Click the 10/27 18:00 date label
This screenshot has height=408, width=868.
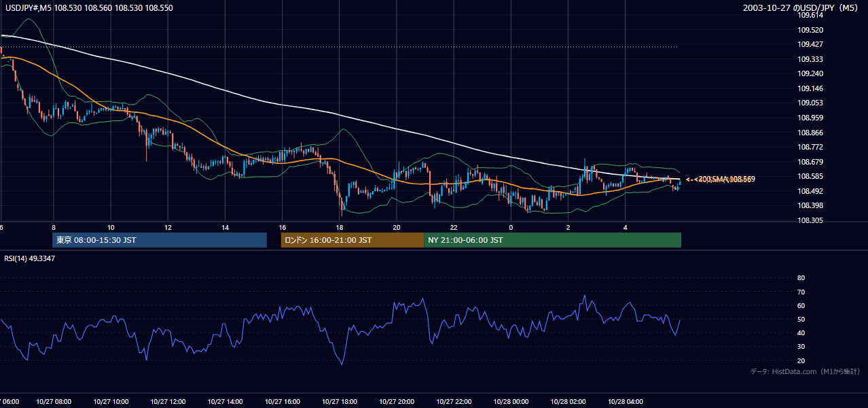[x=339, y=402]
